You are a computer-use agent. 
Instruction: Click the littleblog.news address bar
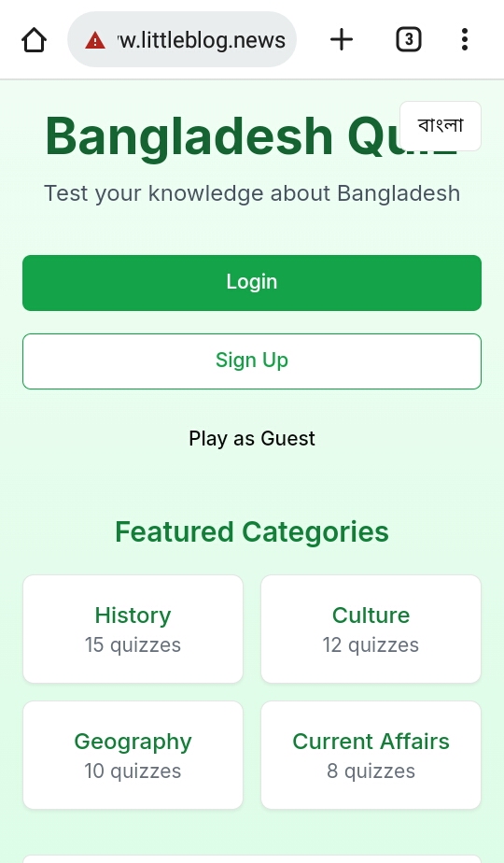point(182,39)
